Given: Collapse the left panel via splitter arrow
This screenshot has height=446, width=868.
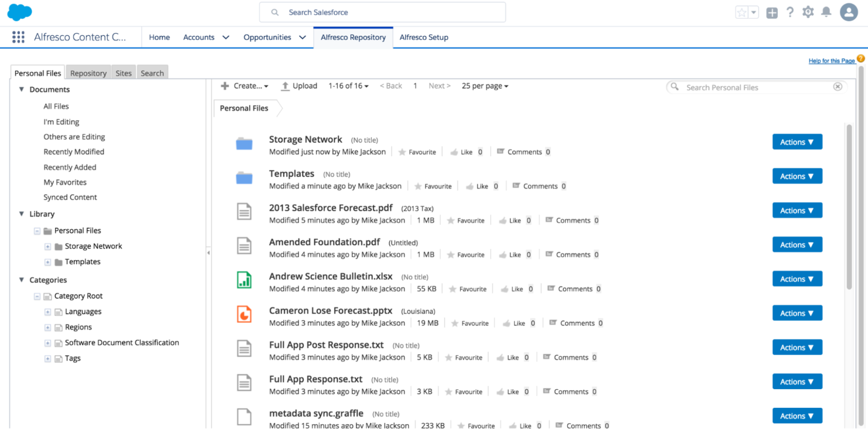Looking at the screenshot, I should [209, 253].
